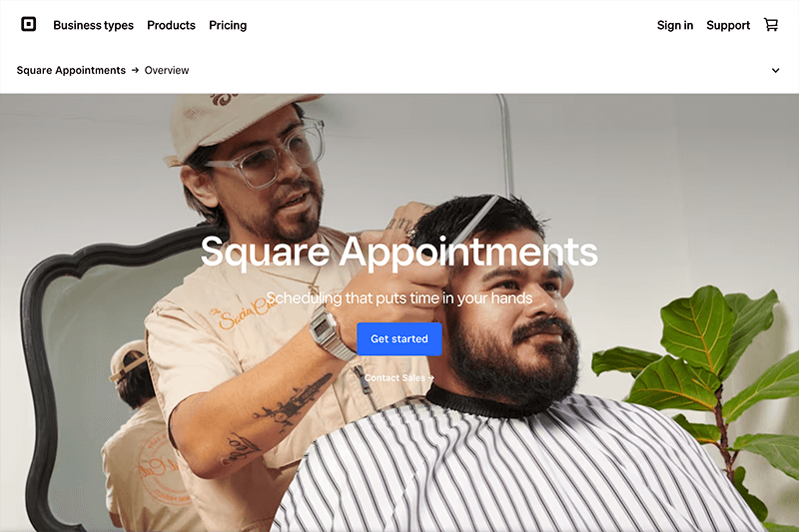Click the Square logo icon
Image resolution: width=799 pixels, height=532 pixels.
click(29, 24)
